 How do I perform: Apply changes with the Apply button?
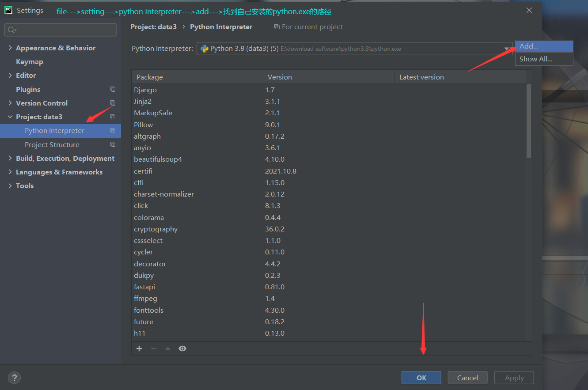point(514,378)
